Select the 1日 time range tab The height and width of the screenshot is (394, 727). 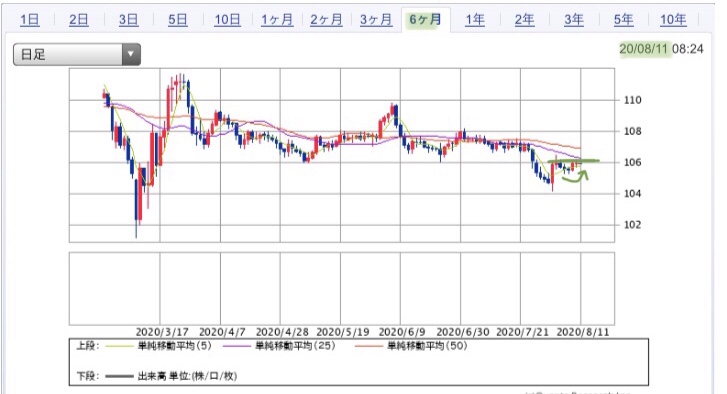pos(30,20)
